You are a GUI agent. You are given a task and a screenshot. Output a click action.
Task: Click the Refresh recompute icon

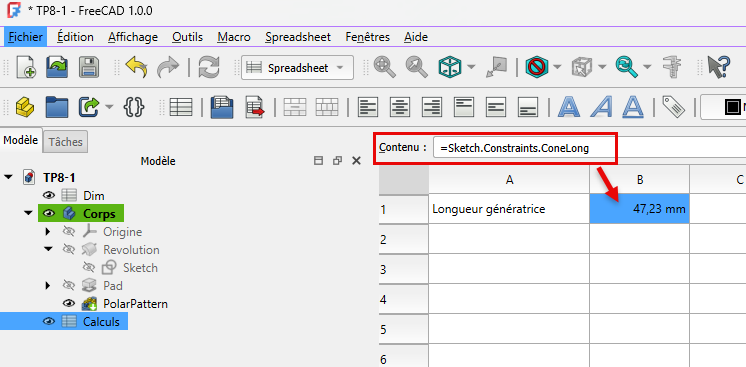click(209, 67)
